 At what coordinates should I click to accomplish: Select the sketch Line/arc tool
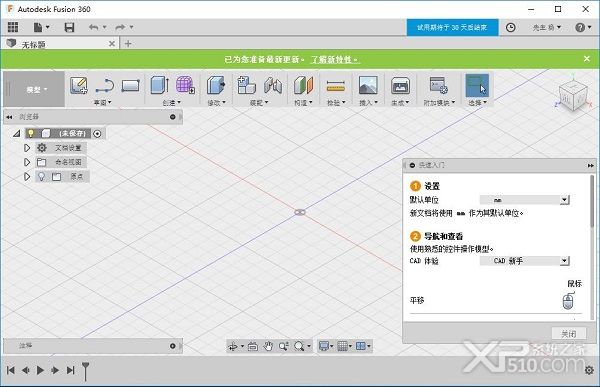(x=104, y=86)
